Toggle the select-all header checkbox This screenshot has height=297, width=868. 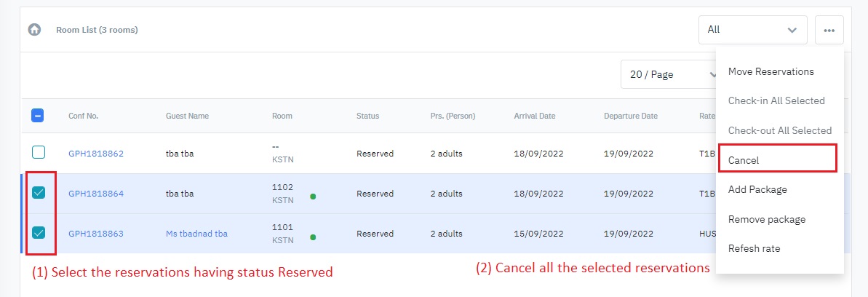click(39, 115)
